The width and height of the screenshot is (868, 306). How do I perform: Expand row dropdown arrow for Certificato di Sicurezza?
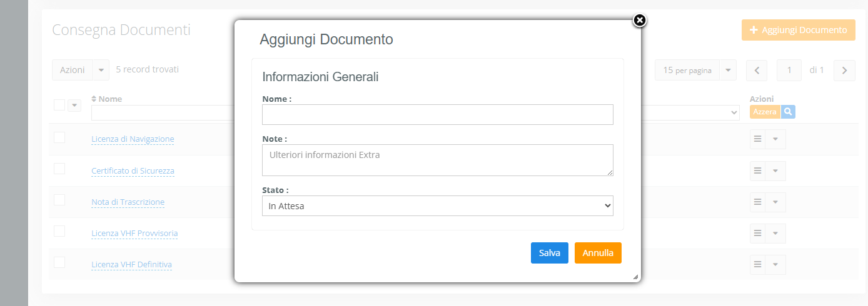[x=775, y=170]
